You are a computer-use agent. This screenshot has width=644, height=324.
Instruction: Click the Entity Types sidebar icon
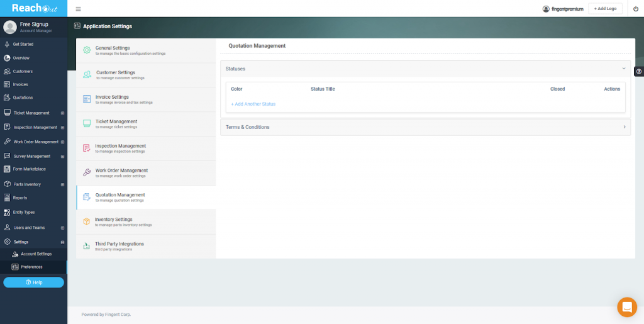coord(6,212)
